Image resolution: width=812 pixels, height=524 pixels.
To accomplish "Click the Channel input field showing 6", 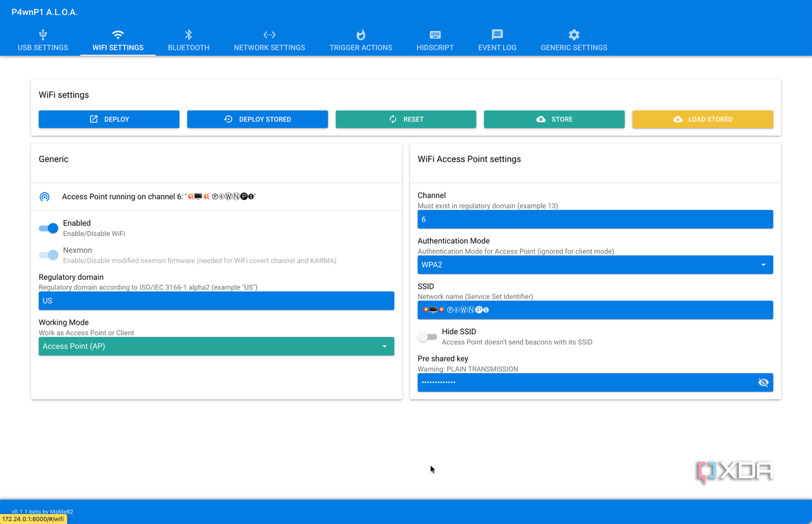I will coord(596,219).
